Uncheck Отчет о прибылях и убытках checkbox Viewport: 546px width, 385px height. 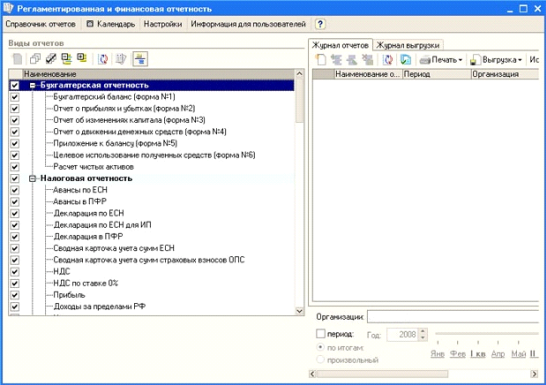tap(15, 109)
